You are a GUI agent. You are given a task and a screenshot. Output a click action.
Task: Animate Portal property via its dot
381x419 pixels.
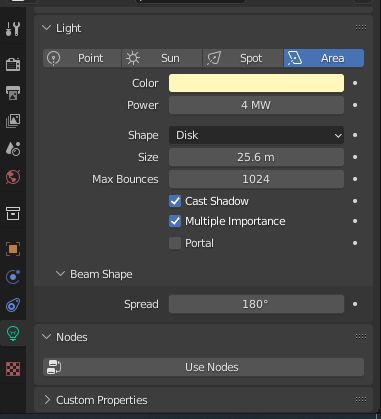355,243
